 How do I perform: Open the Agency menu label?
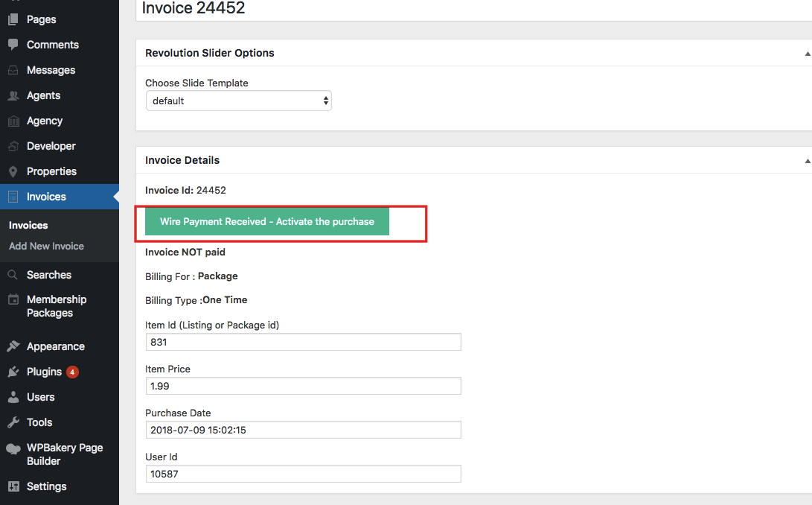(45, 121)
